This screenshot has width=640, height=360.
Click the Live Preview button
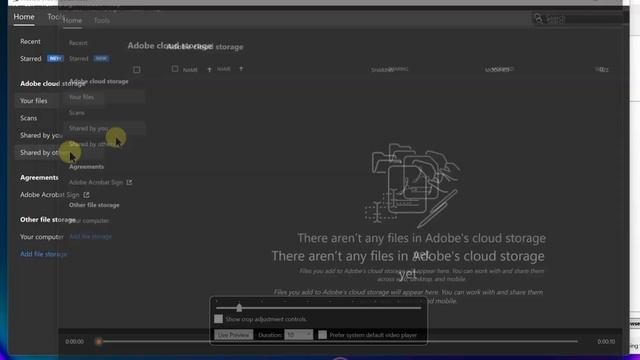pyautogui.click(x=233, y=335)
